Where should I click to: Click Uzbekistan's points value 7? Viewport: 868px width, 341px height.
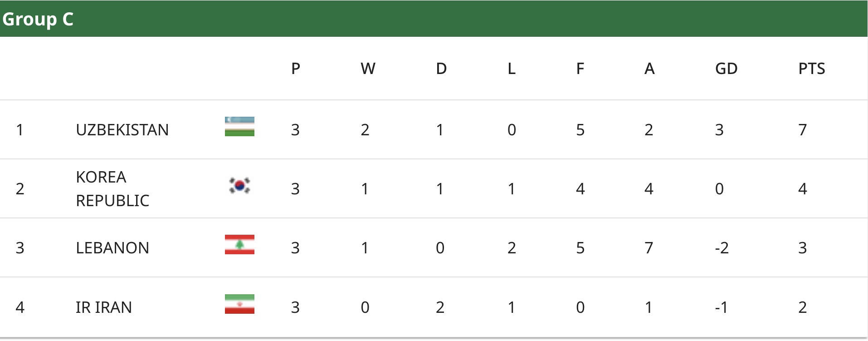802,130
